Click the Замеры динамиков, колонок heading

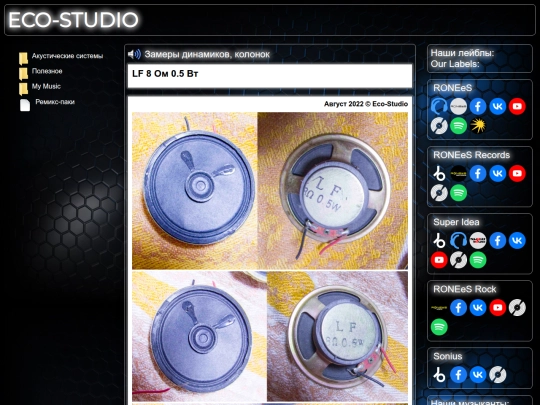(207, 54)
